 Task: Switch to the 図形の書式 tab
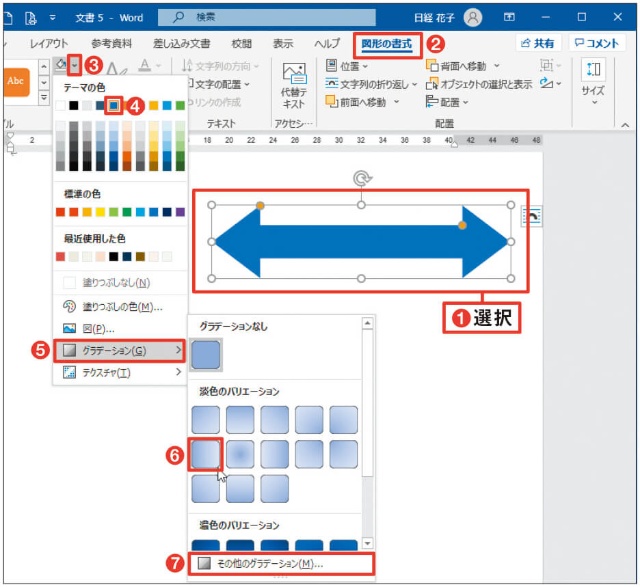click(x=388, y=44)
